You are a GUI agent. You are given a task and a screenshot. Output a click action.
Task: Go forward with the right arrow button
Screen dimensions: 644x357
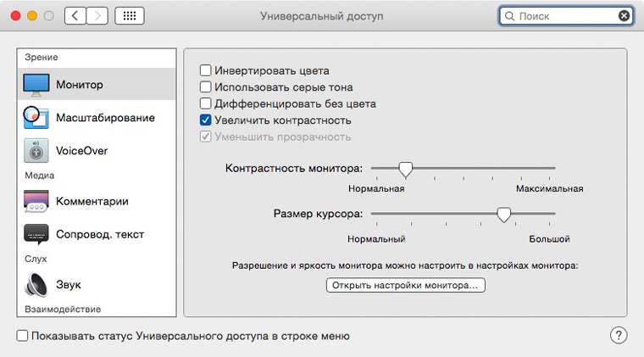[97, 16]
